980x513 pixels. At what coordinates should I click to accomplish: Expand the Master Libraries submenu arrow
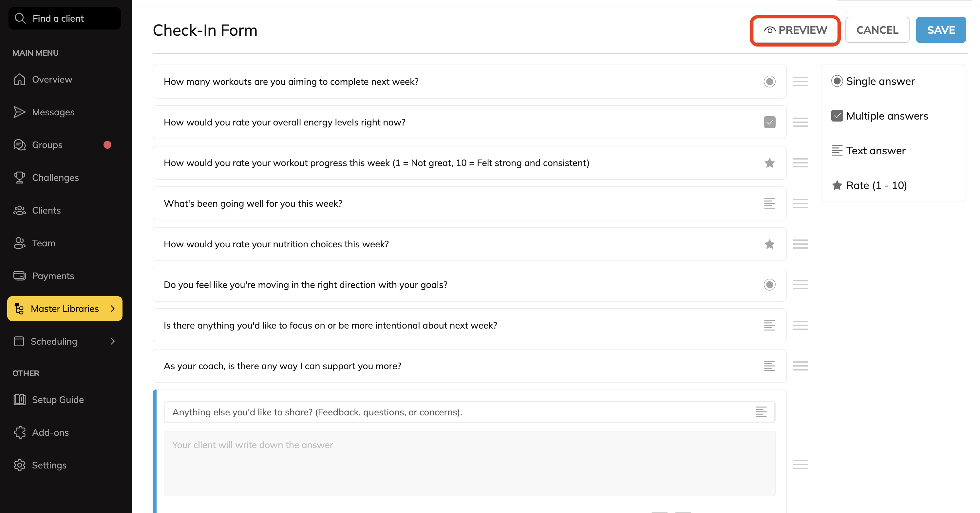[x=113, y=308]
